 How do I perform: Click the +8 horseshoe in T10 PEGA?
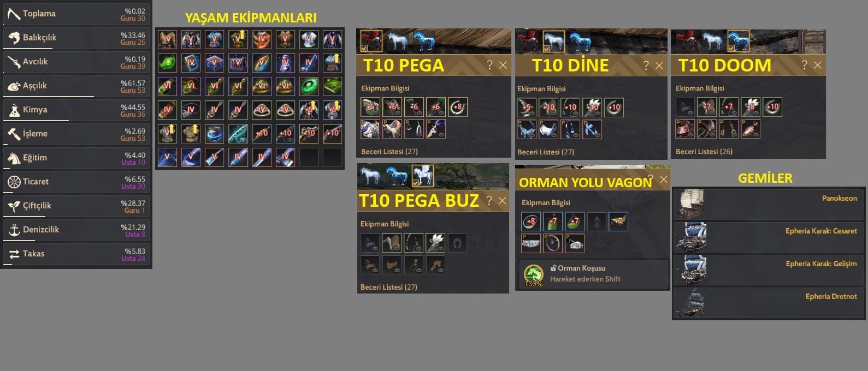pyautogui.click(x=458, y=107)
